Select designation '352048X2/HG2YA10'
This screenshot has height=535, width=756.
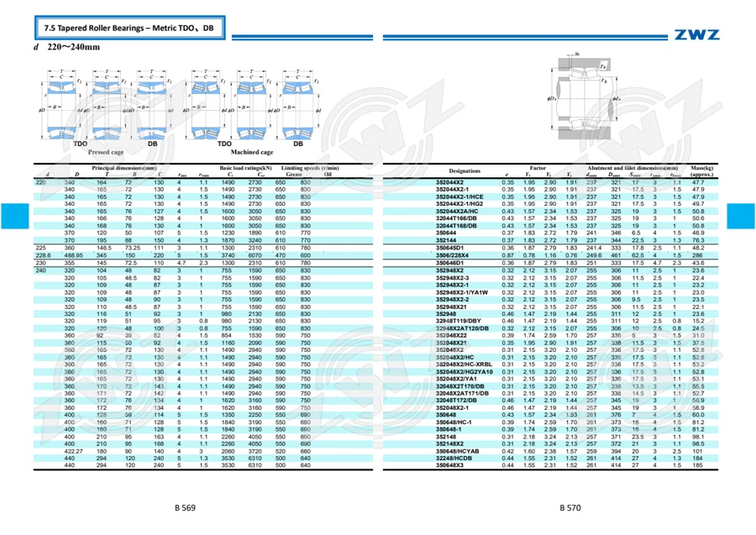[464, 371]
